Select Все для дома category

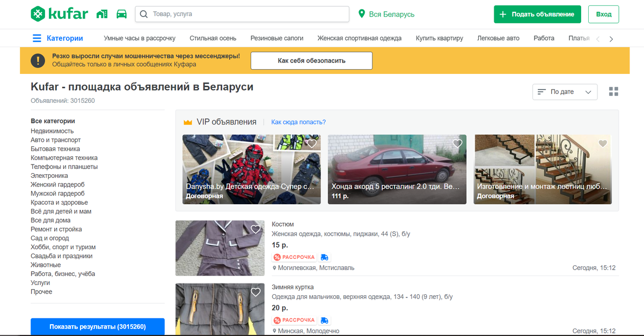[50, 220]
